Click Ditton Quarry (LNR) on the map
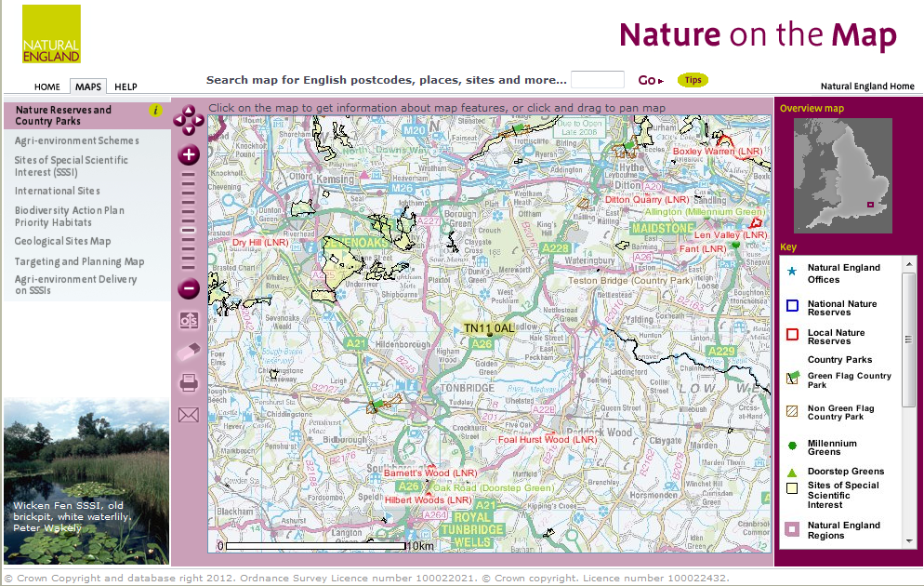The height and width of the screenshot is (586, 924). pyautogui.click(x=647, y=200)
